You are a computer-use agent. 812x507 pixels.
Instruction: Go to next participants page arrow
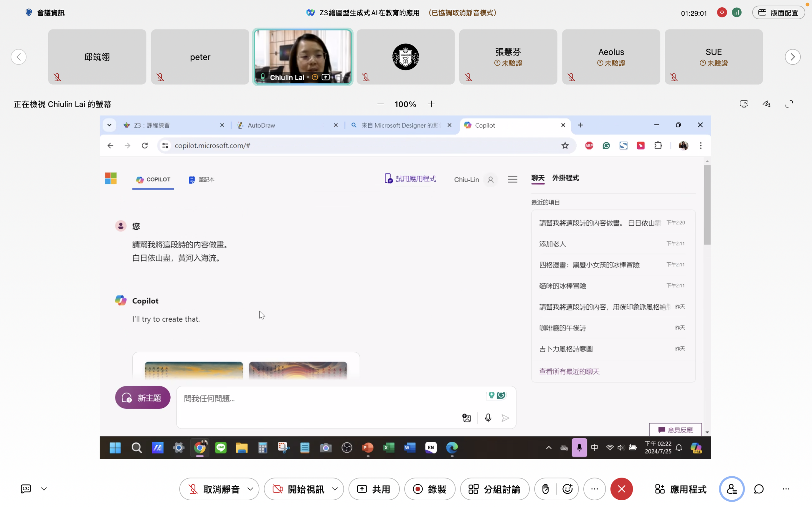[793, 57]
